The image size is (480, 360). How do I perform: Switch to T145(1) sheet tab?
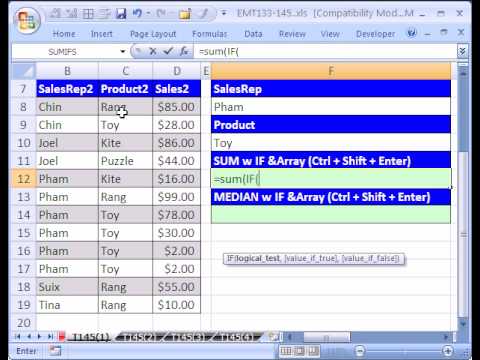tap(90, 337)
